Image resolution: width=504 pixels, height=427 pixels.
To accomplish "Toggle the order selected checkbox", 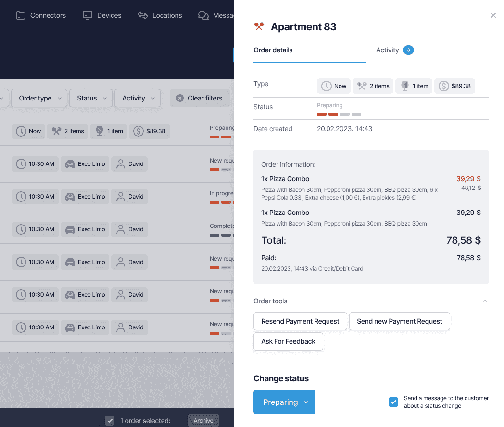I will [110, 421].
